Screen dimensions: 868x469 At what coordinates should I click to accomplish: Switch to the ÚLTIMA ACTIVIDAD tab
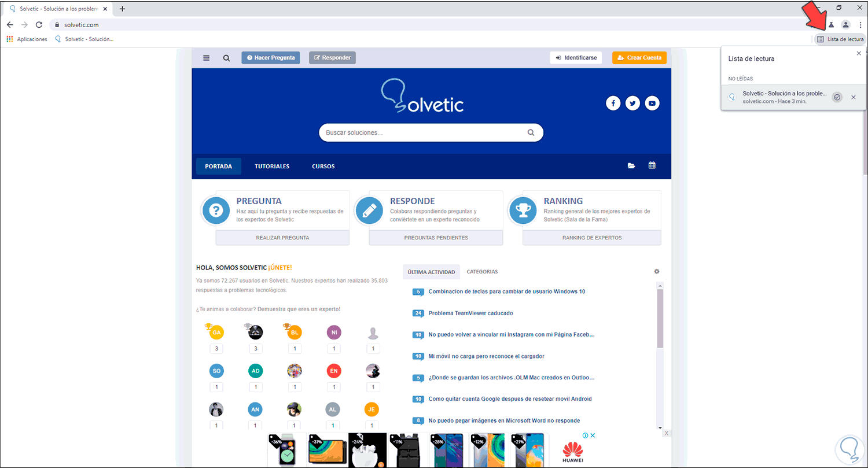tap(431, 272)
